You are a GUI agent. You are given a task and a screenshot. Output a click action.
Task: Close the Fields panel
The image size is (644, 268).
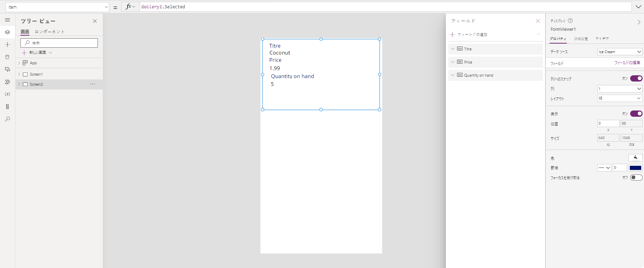coord(538,21)
